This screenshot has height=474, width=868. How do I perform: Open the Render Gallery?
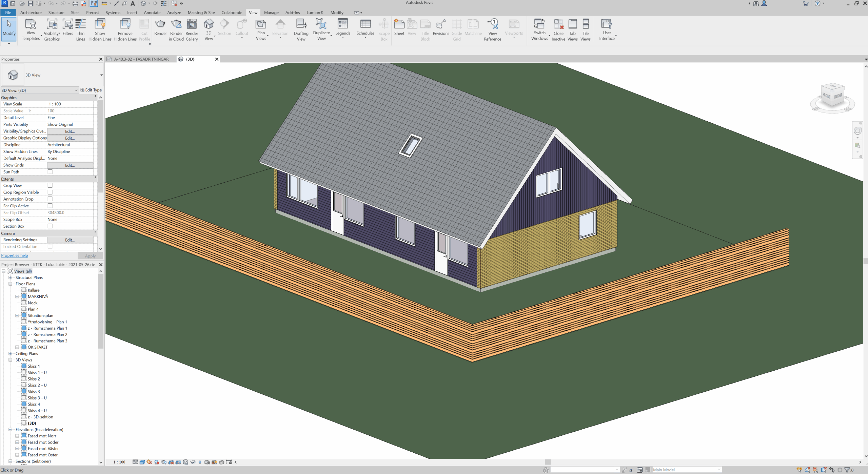click(x=192, y=29)
